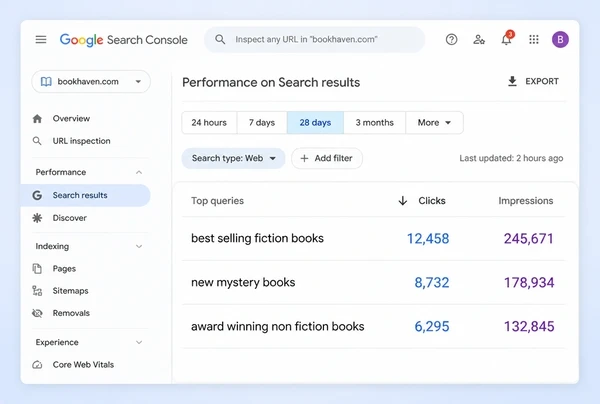
Task: Click the URL inspection magnifier icon in the sidebar
Action: coord(37,141)
